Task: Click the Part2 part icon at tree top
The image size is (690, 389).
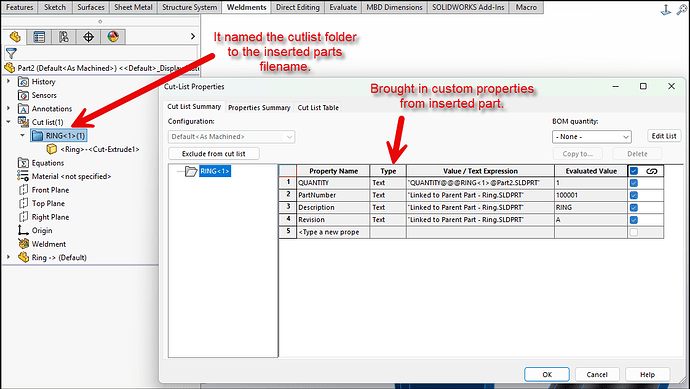Action: (10, 68)
